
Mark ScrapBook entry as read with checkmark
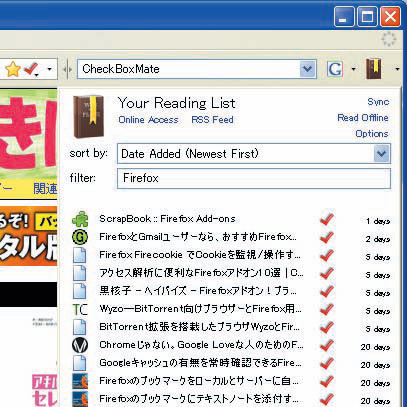(x=327, y=219)
